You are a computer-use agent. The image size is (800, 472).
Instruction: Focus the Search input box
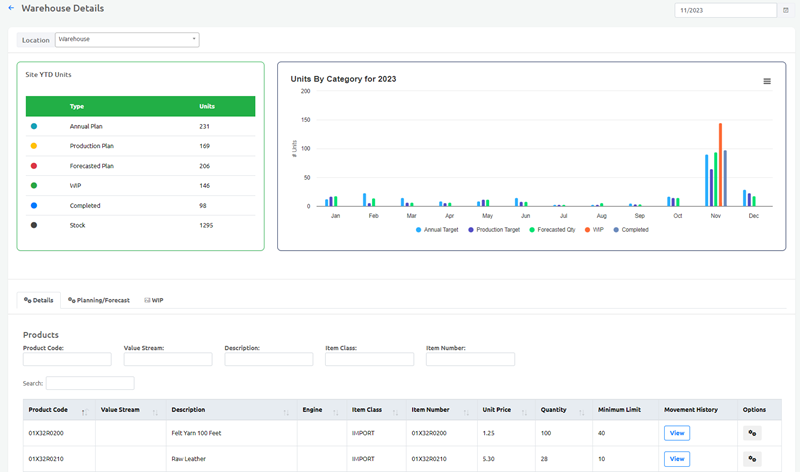90,383
